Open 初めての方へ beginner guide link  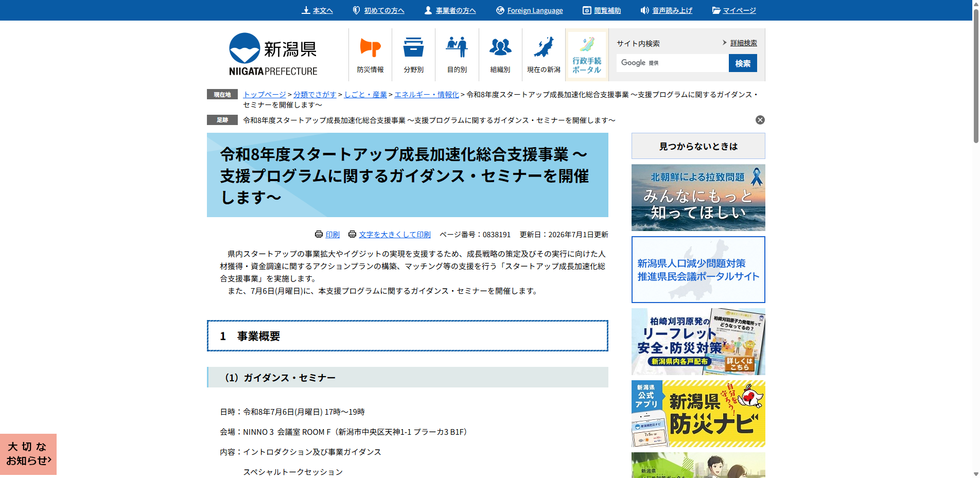pos(384,10)
